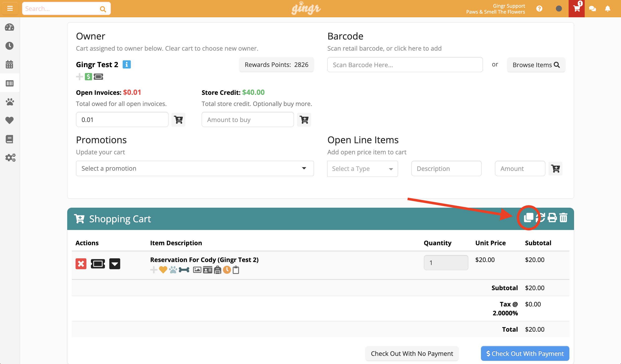Click the magnifier icon in the search box
Image resolution: width=621 pixels, height=364 pixels.
click(x=103, y=9)
